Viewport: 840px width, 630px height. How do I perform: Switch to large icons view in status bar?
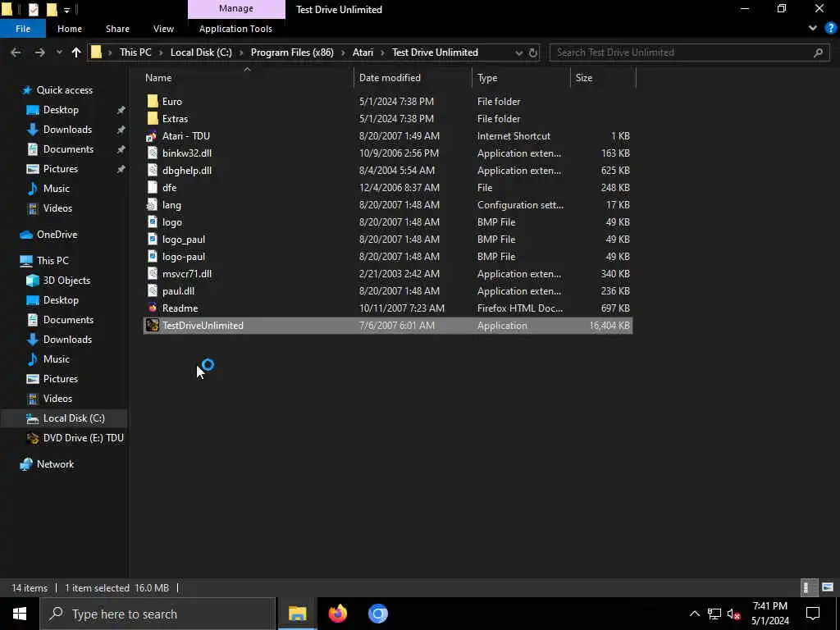(x=828, y=587)
